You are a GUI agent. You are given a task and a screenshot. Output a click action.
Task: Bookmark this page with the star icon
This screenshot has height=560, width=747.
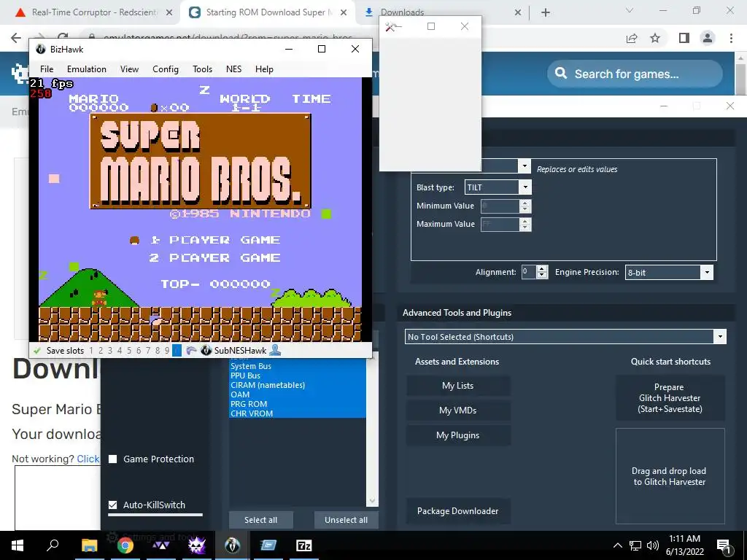click(x=656, y=38)
